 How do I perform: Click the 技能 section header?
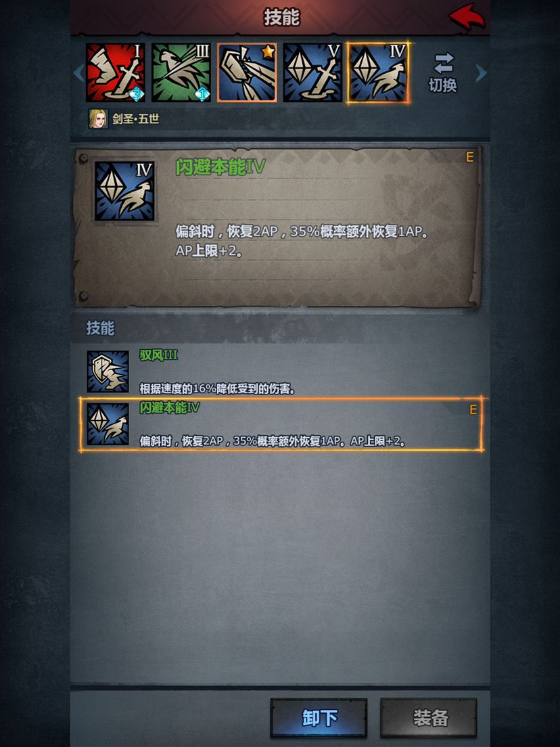[101, 327]
